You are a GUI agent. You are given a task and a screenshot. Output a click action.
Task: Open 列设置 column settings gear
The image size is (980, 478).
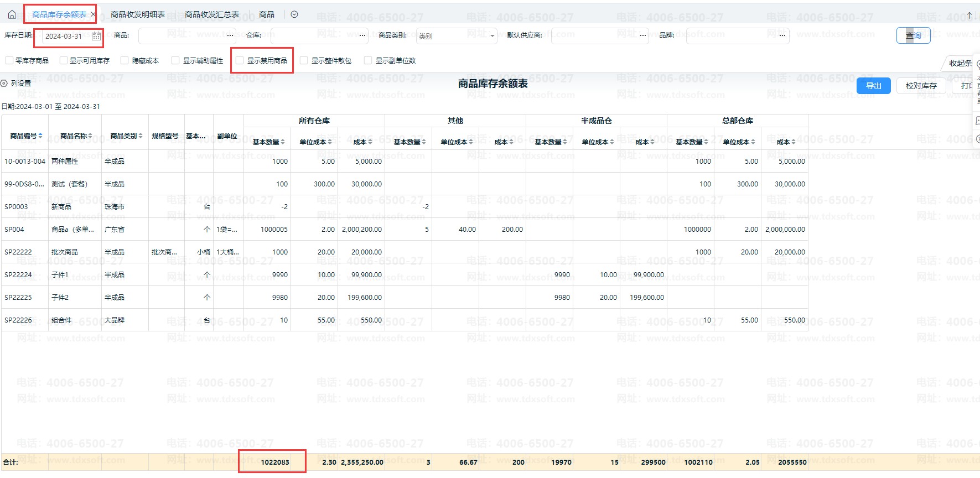point(4,84)
